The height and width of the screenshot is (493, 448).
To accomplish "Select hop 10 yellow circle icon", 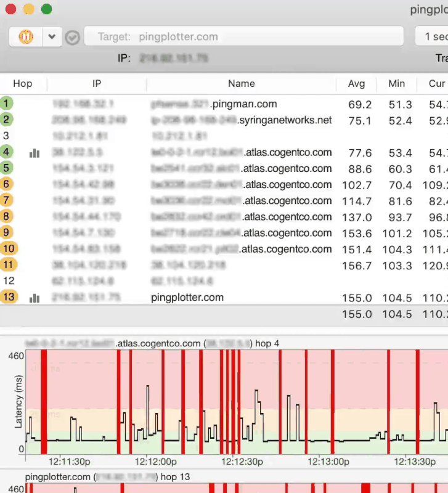I will coord(9,249).
